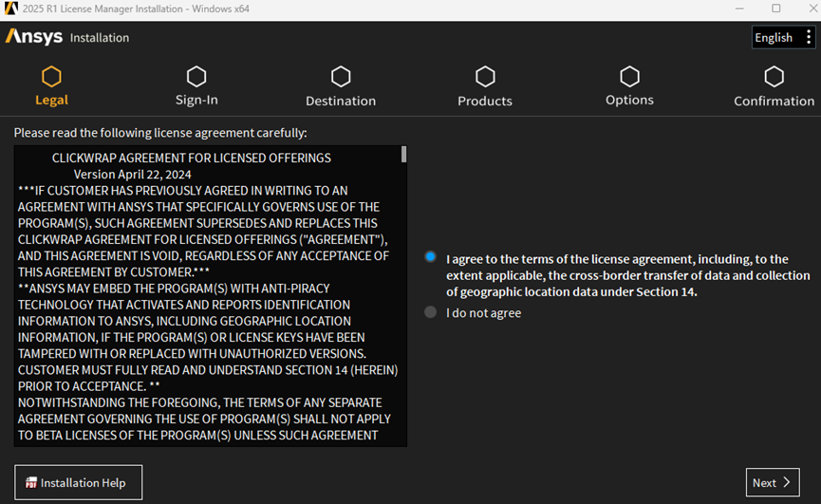Viewport: 821px width, 504px height.
Task: Click the Sign-In step hexagon icon
Action: coord(196,77)
